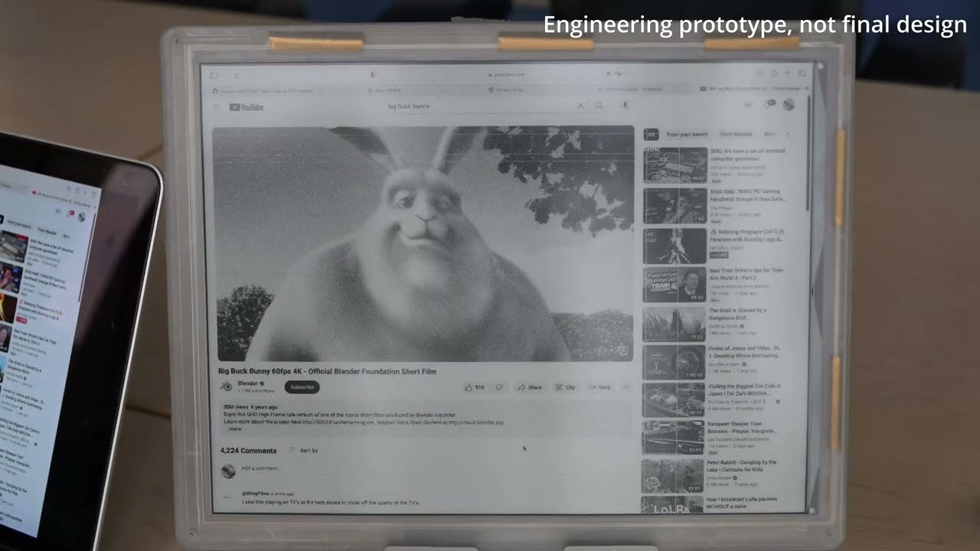Open Safari share icon
The height and width of the screenshot is (551, 980).
point(773,73)
